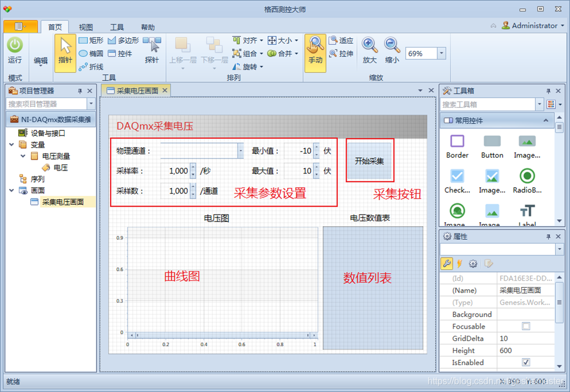Choose the 折线 polyline tool

[x=91, y=67]
